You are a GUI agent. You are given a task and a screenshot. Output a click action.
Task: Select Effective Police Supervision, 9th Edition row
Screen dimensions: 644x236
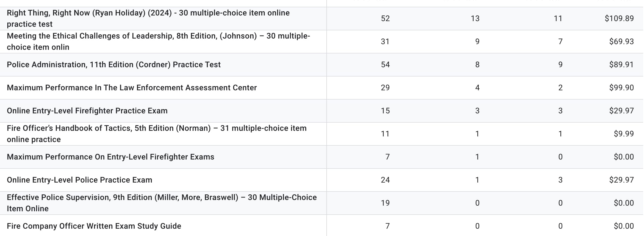pyautogui.click(x=162, y=203)
